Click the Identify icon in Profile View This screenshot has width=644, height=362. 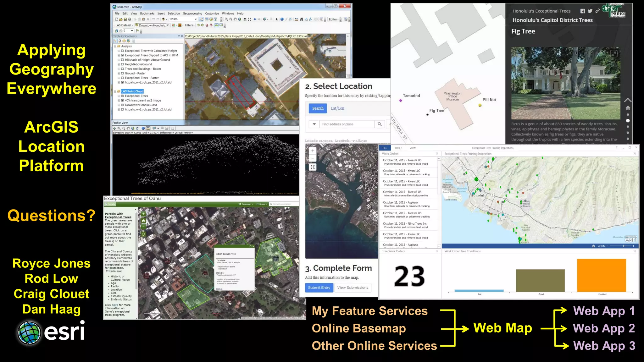pos(143,128)
